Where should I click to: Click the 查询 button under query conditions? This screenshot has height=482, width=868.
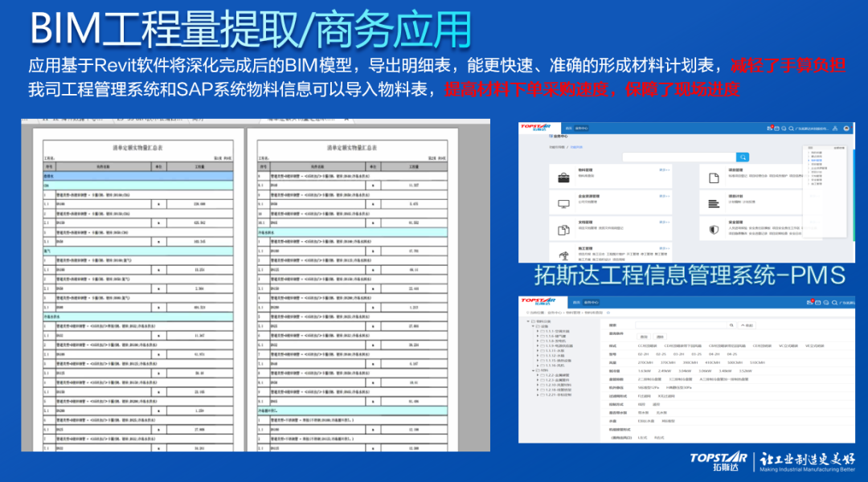(644, 337)
